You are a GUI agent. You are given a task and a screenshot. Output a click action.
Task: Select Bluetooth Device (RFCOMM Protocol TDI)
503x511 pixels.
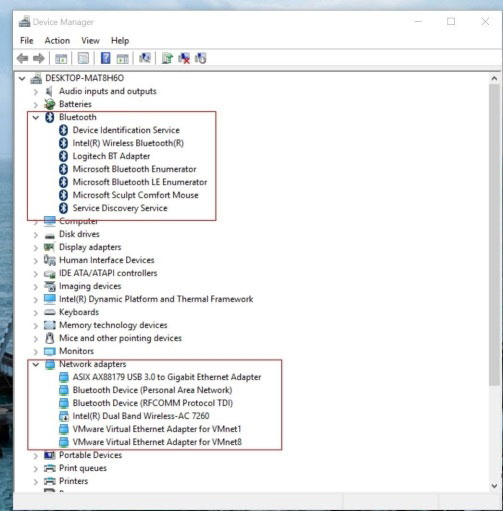pos(153,403)
